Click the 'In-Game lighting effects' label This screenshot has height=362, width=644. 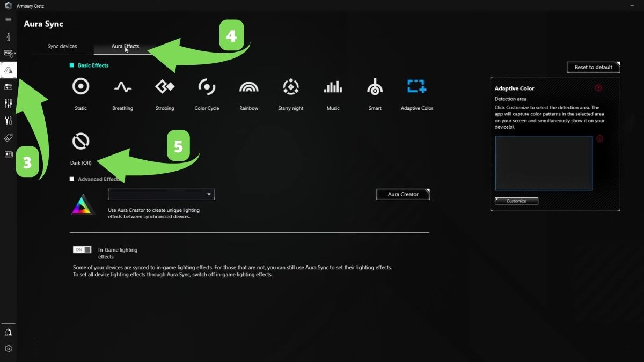click(x=118, y=253)
